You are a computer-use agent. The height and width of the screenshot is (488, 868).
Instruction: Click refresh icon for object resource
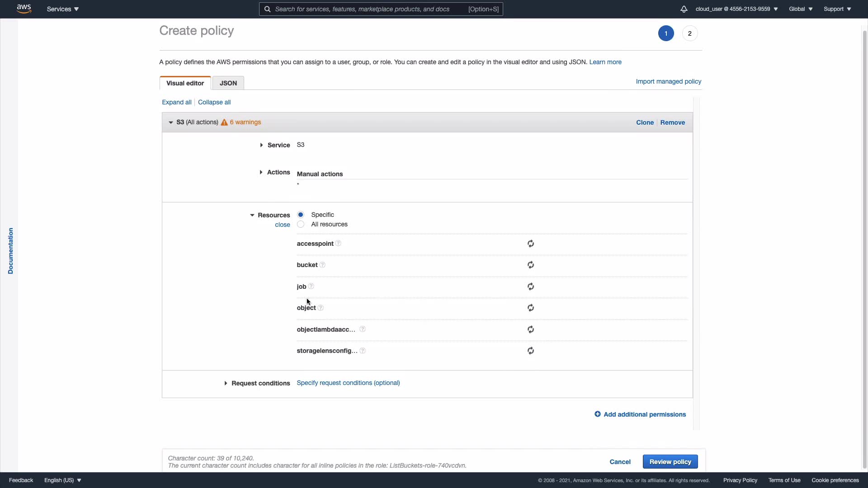pyautogui.click(x=531, y=308)
